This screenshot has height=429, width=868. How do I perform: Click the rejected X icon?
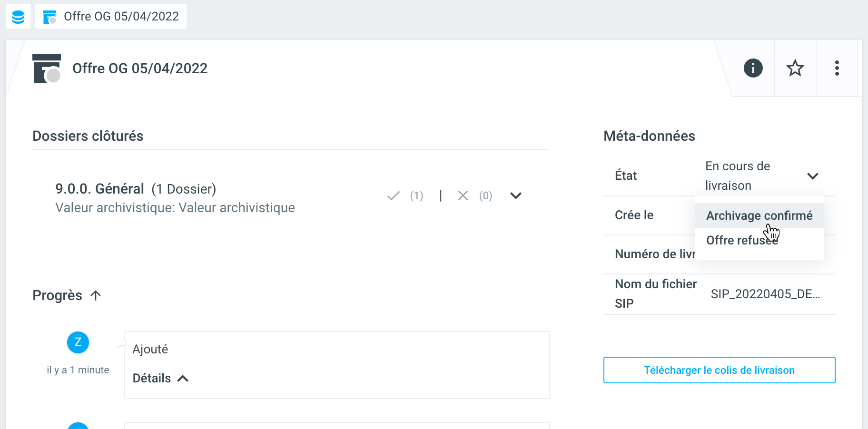tap(463, 196)
